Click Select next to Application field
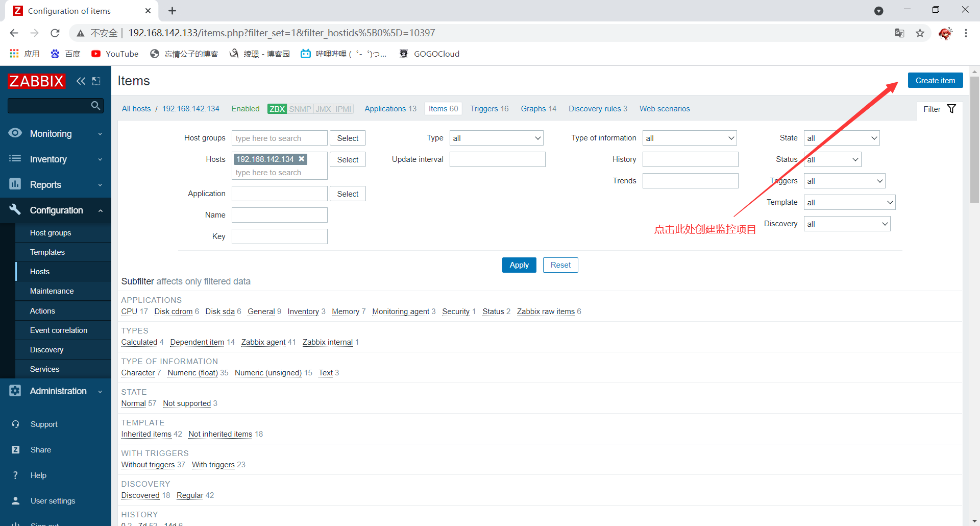 (x=348, y=194)
